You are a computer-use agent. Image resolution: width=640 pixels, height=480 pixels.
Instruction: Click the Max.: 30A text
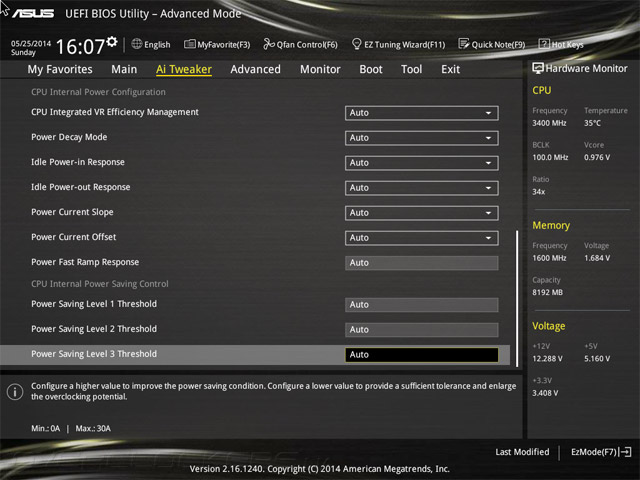93,429
